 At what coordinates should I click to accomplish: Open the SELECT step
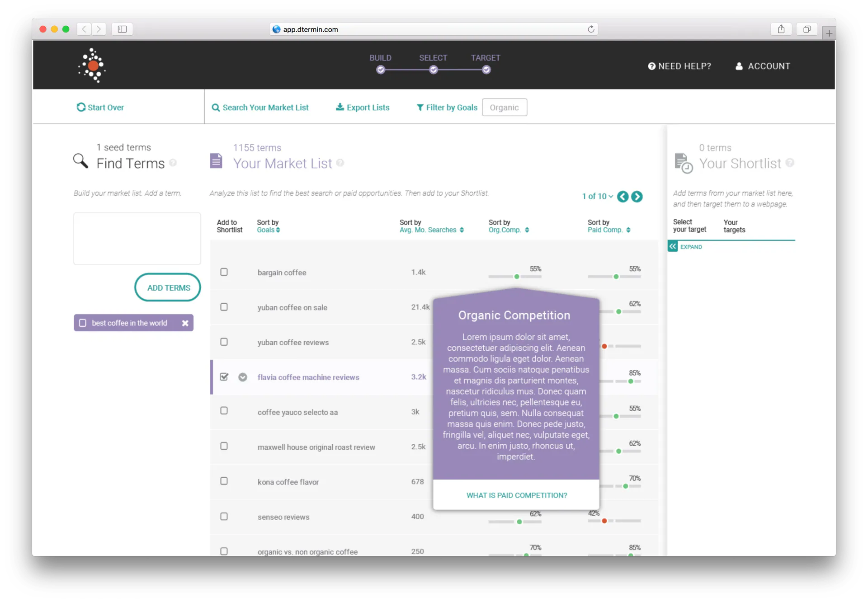coord(433,58)
